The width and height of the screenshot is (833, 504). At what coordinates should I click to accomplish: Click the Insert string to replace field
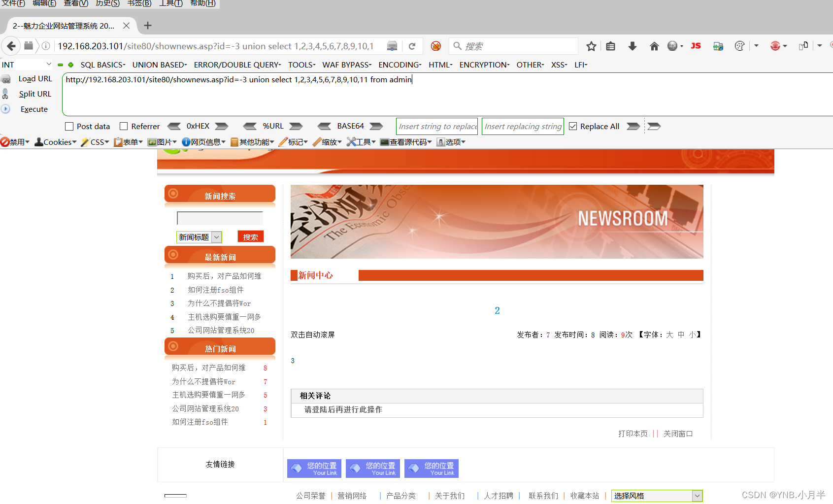coord(436,126)
